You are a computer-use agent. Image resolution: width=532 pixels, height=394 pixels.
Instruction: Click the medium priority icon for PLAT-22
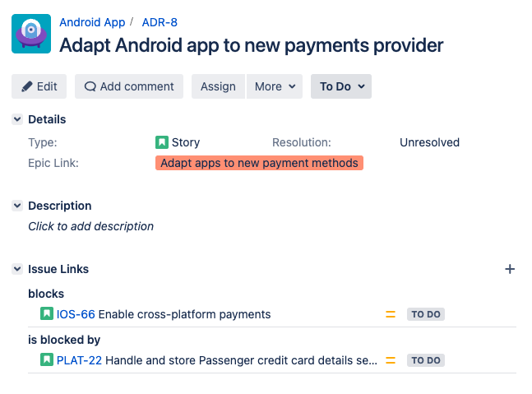[391, 360]
